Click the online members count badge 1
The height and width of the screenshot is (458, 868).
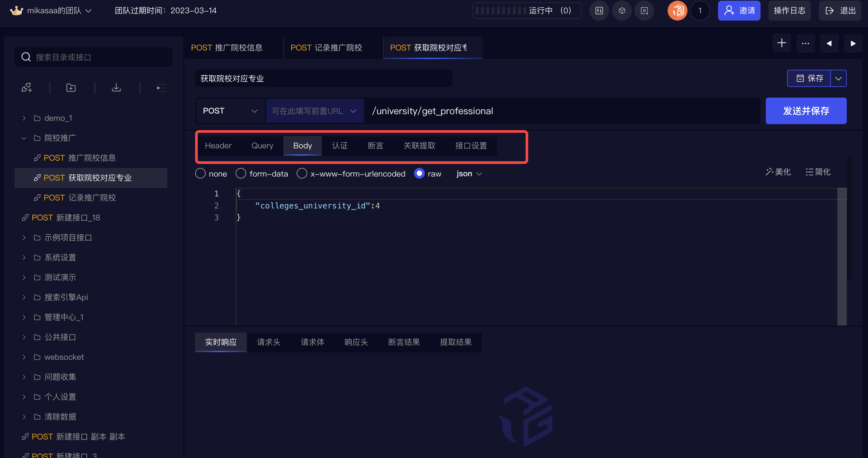pyautogui.click(x=700, y=11)
